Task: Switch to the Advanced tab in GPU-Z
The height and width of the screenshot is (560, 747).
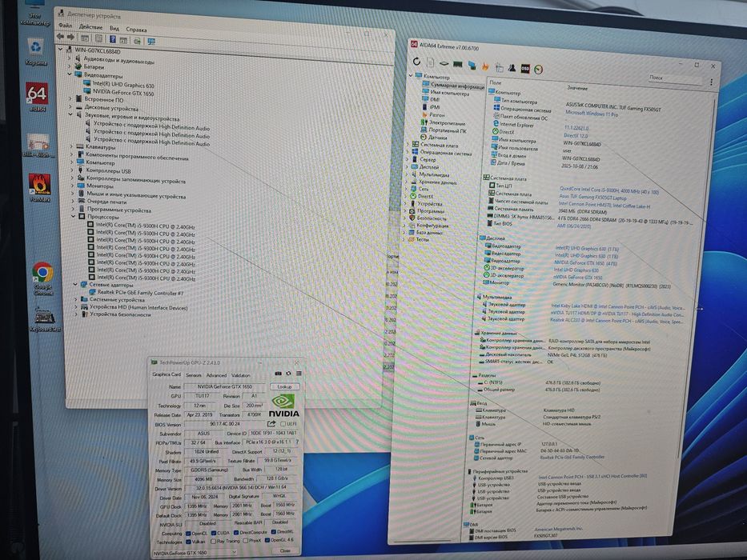Action: click(216, 375)
